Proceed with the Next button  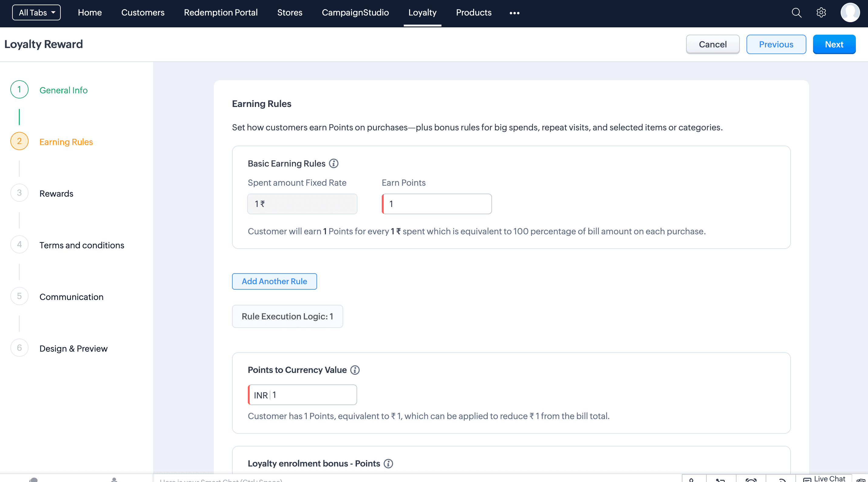tap(834, 44)
